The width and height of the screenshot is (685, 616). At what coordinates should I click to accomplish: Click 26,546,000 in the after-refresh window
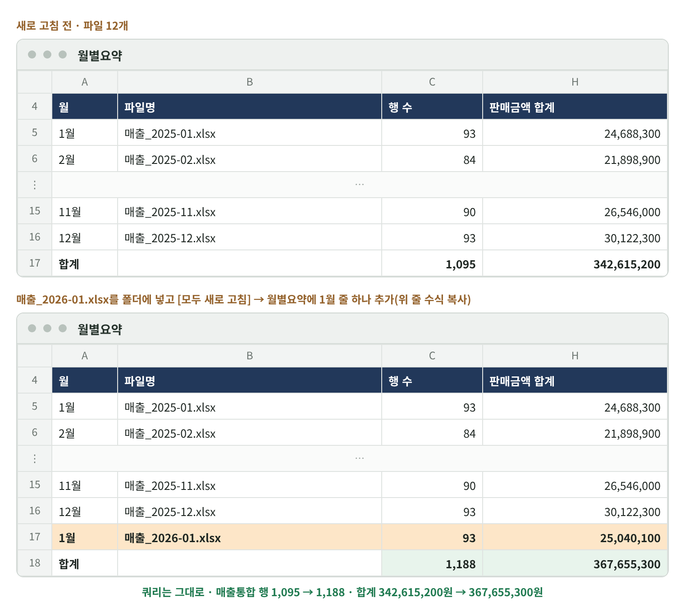click(575, 485)
